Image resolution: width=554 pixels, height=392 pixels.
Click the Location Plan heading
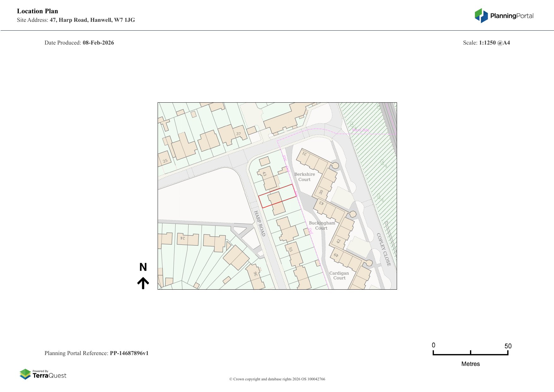coord(38,11)
